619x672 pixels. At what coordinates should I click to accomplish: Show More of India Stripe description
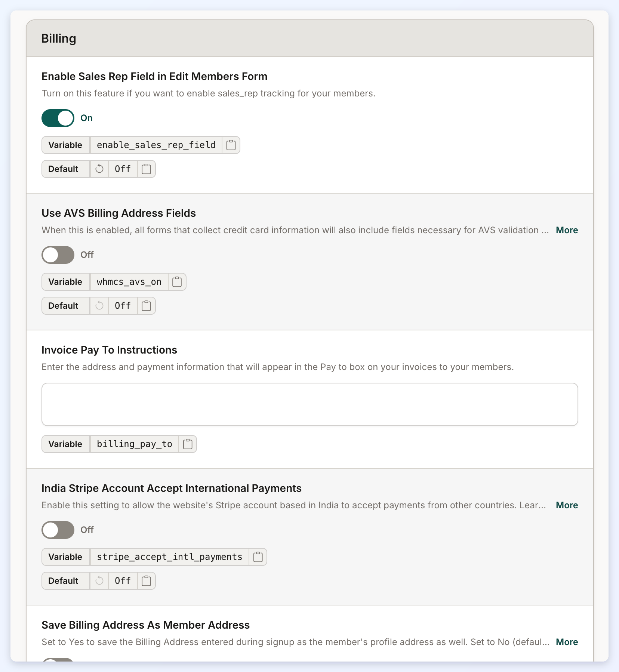(x=567, y=505)
